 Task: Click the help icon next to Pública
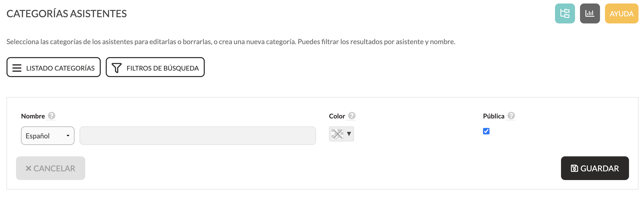coord(511,116)
